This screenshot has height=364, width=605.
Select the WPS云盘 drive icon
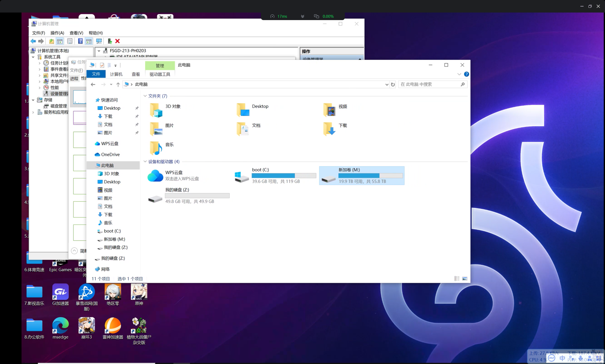coord(155,176)
